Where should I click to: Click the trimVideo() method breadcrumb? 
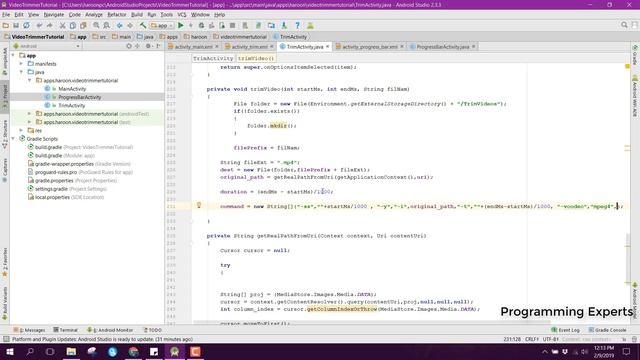pyautogui.click(x=256, y=58)
